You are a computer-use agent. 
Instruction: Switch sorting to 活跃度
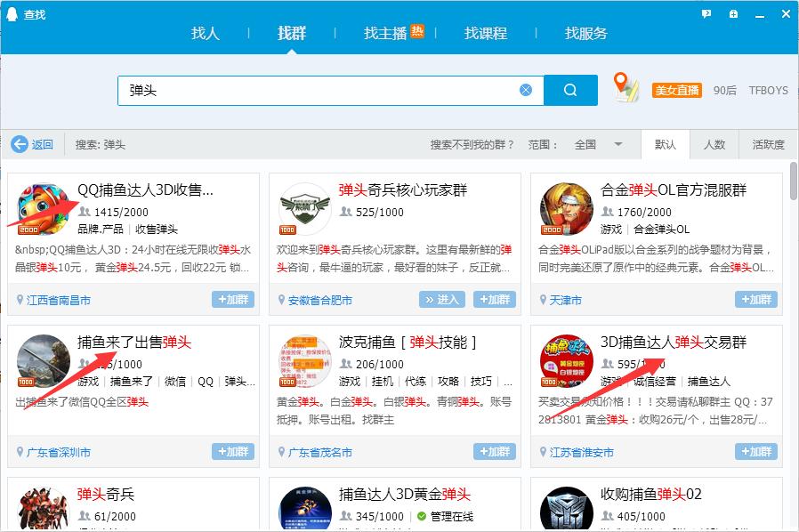click(769, 144)
